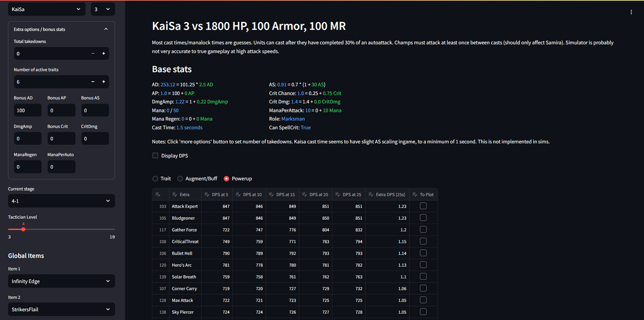Open the KaiSa champion dropdown
This screenshot has height=320, width=644.
(x=46, y=9)
